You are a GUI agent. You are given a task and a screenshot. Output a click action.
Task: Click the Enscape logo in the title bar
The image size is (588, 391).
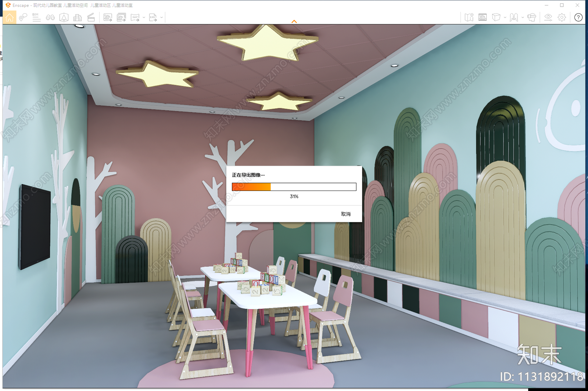(x=8, y=5)
